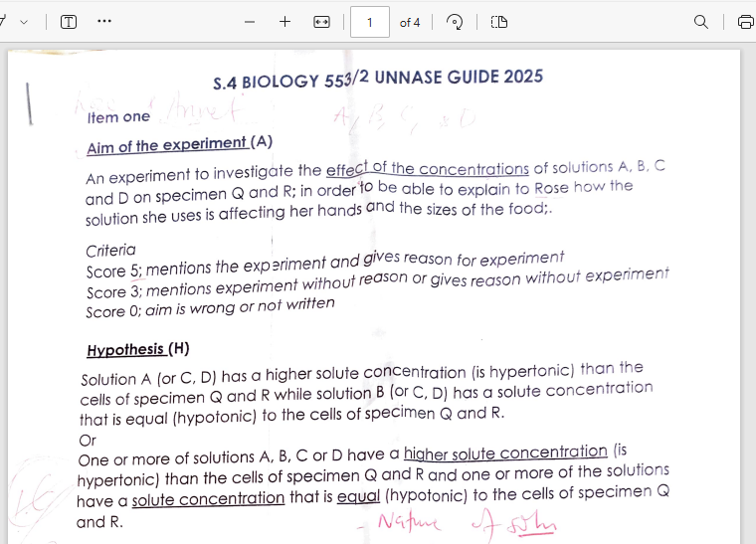756x544 pixels.
Task: Click the 'of 4' page count label
Action: click(410, 23)
